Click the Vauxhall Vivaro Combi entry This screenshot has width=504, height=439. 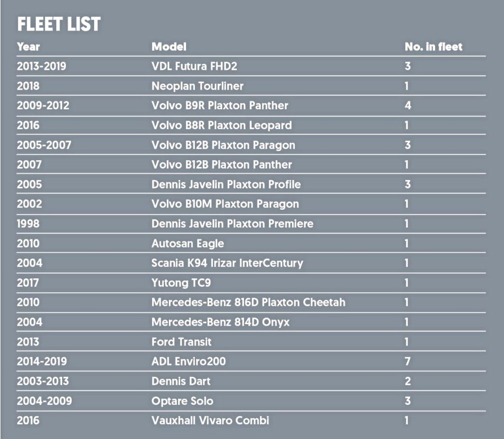(210, 421)
